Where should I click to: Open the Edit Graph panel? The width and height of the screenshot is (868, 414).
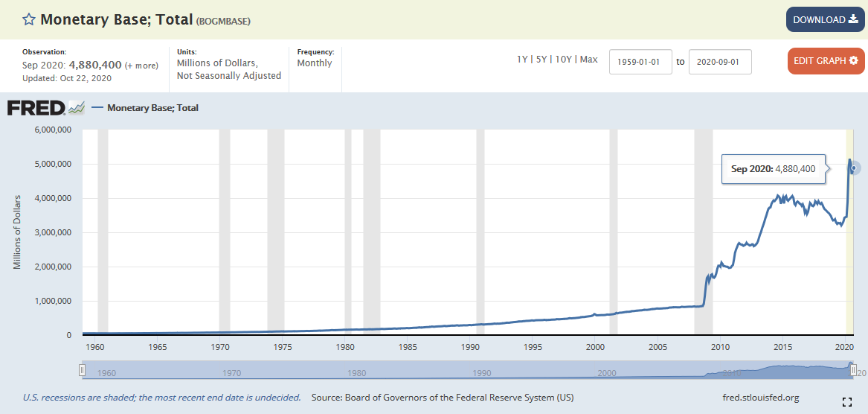pos(826,61)
